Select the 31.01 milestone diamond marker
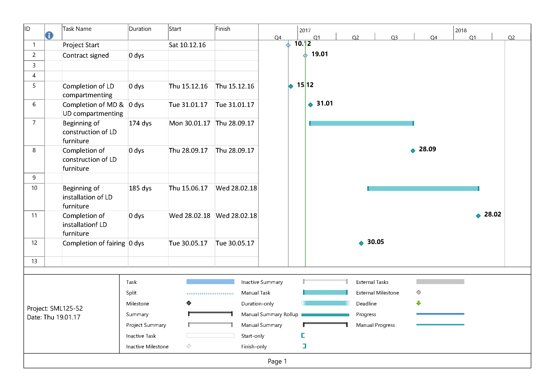The width and height of the screenshot is (555, 392). (x=311, y=105)
